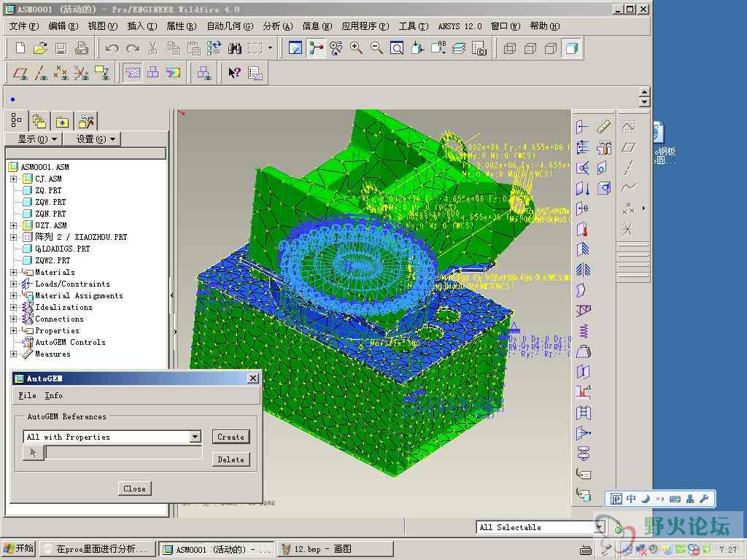Click the New file icon
747x560 pixels.
pos(20,48)
